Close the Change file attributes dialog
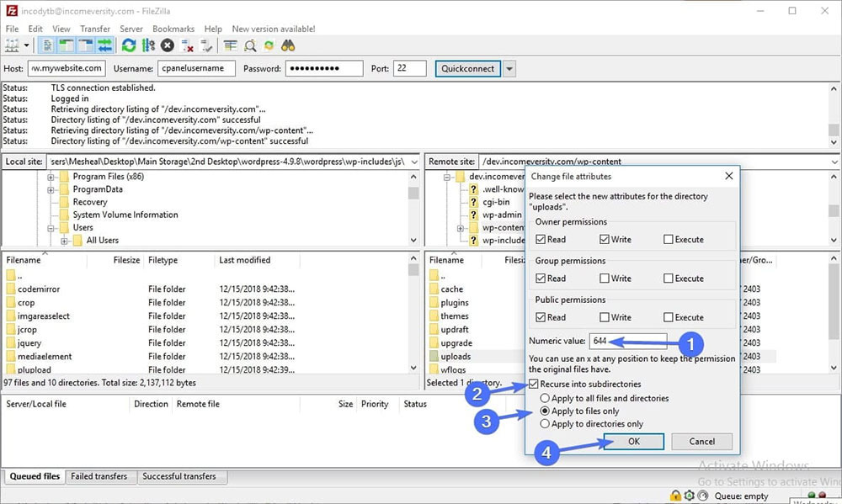 tap(728, 176)
